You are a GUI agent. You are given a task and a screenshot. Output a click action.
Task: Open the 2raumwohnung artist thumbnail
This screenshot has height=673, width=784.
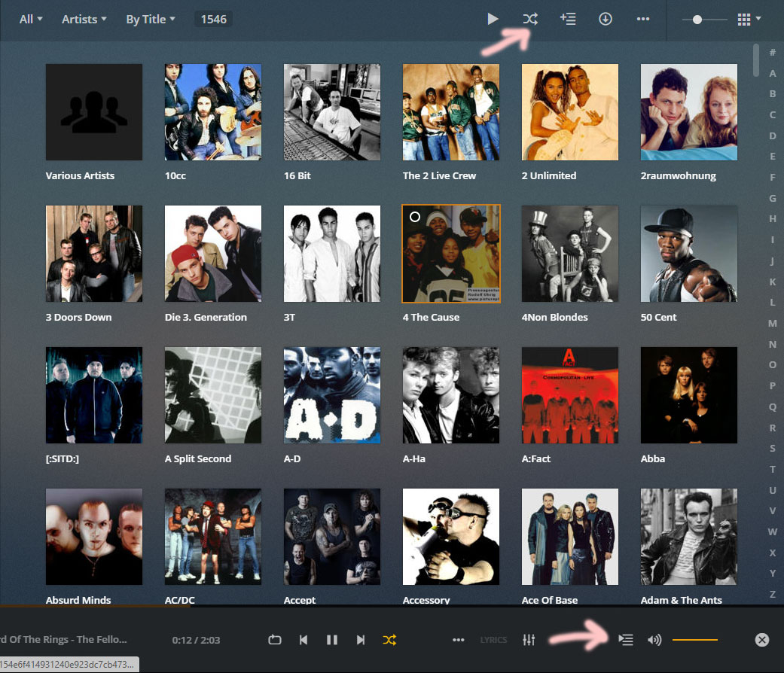(689, 112)
